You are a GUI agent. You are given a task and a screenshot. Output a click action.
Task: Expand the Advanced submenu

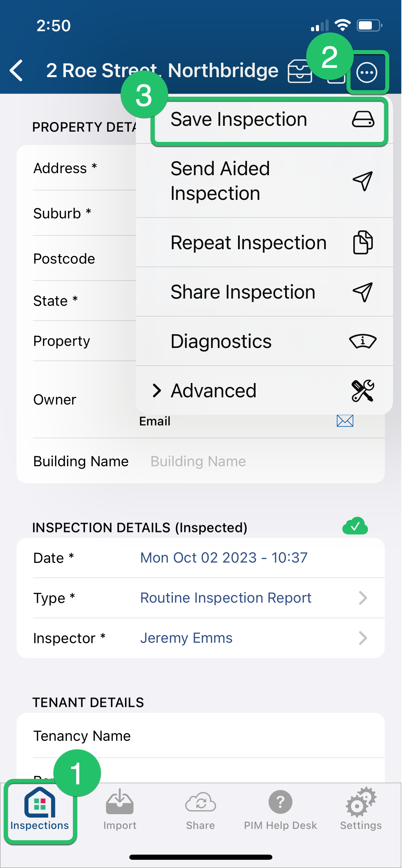click(264, 390)
